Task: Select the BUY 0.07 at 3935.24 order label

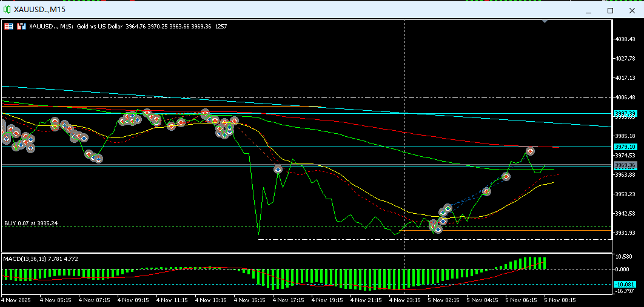Action: (x=31, y=223)
